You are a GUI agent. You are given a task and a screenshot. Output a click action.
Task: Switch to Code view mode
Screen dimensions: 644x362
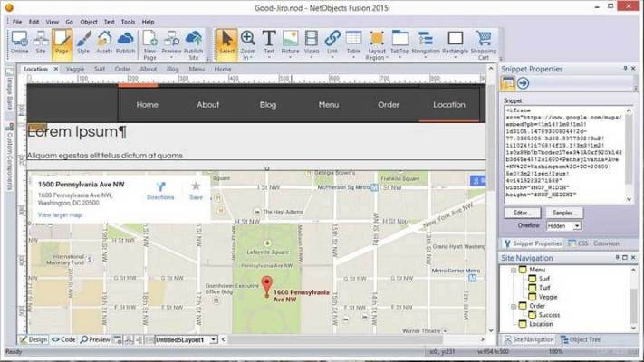point(63,340)
